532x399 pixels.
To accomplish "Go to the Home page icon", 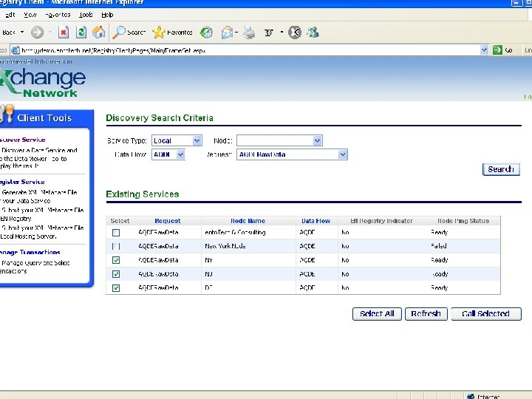I will 98,32.
